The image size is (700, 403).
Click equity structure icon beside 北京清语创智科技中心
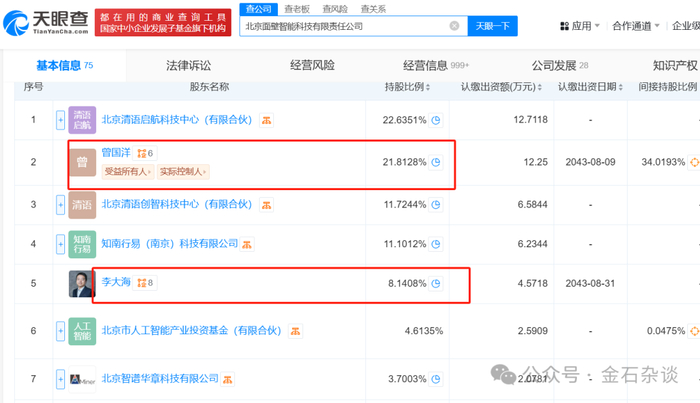pos(267,205)
